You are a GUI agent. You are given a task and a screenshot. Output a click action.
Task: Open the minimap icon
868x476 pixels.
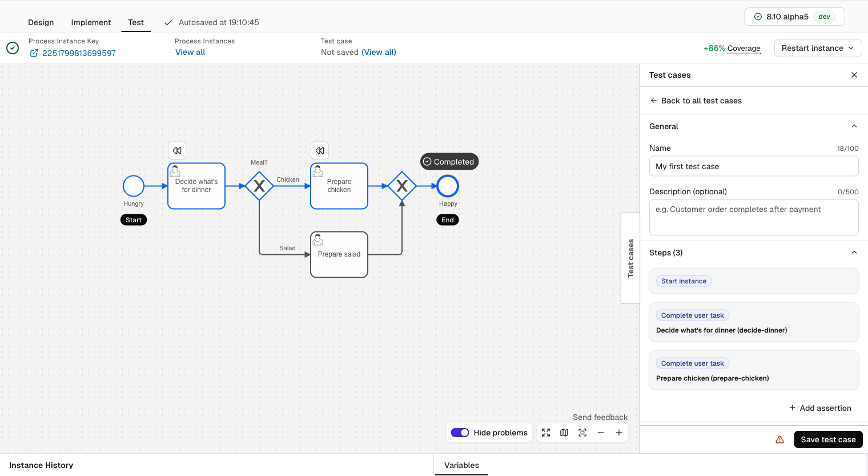point(564,433)
